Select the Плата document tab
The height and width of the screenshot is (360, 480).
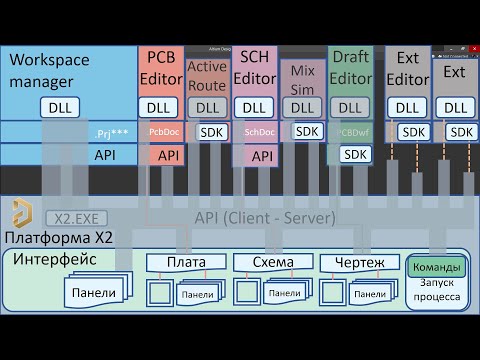186,262
